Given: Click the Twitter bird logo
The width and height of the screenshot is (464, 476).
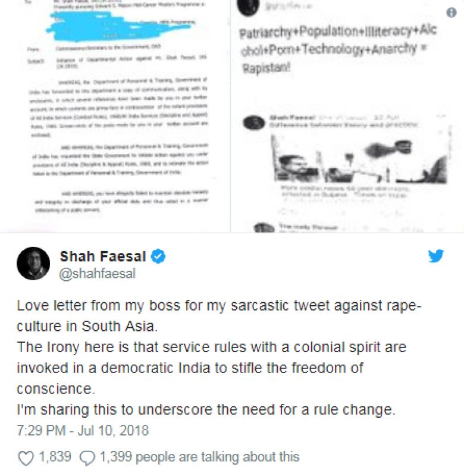Looking at the screenshot, I should (x=436, y=256).
